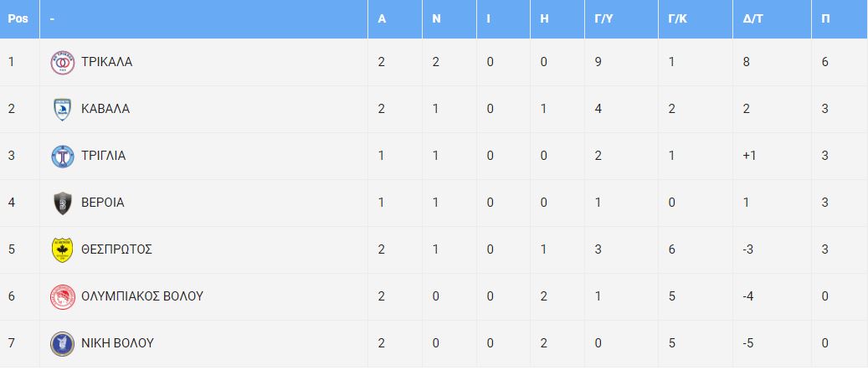Select the ΝΙΚΗ ΒΟΛΟΥ team name
868x370 pixels.
tap(117, 343)
